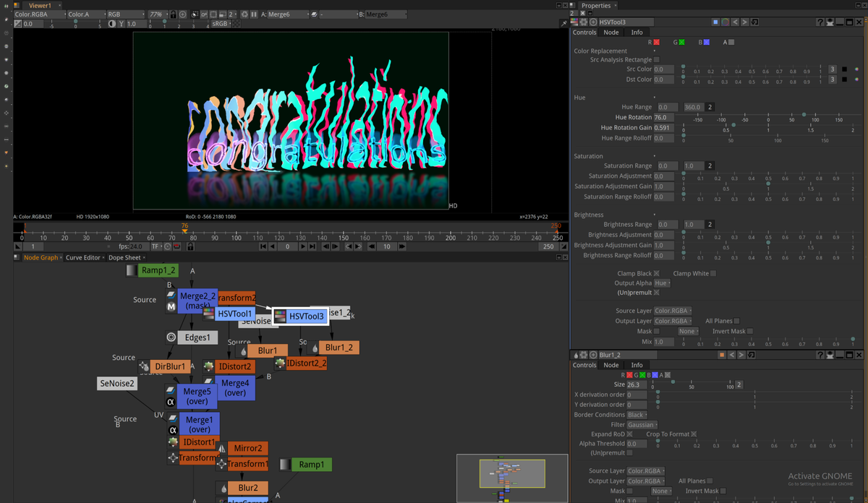
Task: Click the node graph navigator minimap
Action: pyautogui.click(x=511, y=478)
